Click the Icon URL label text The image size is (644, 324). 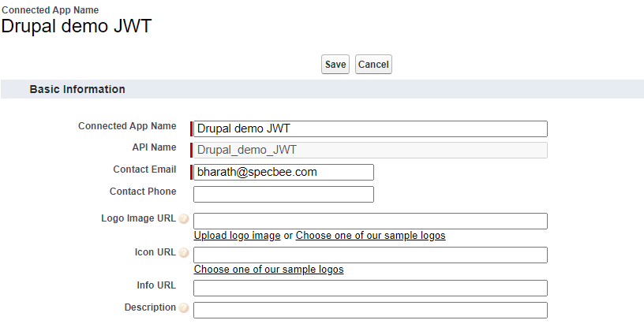coord(155,251)
